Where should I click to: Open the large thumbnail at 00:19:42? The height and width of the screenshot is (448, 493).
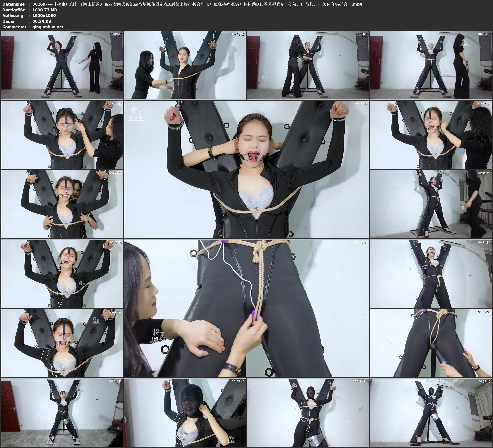coord(246,308)
